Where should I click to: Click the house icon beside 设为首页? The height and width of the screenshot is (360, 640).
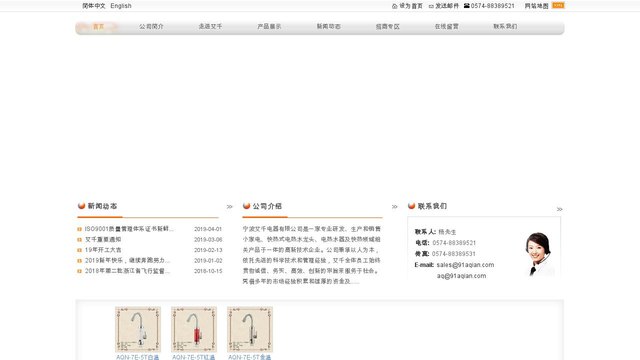[x=394, y=6]
